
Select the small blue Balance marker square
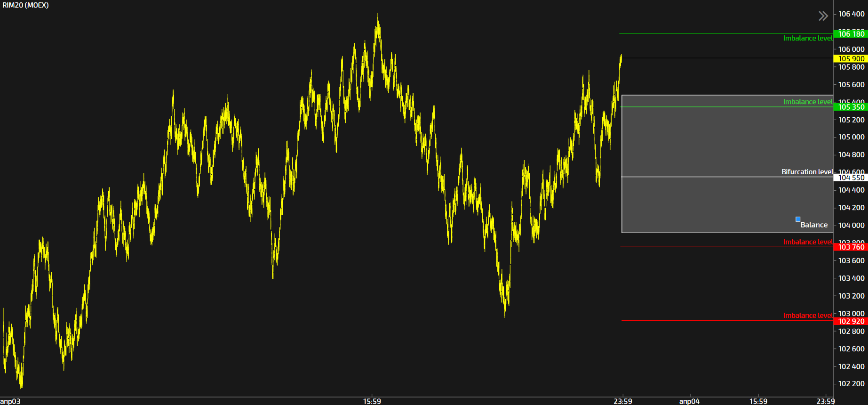coord(798,219)
